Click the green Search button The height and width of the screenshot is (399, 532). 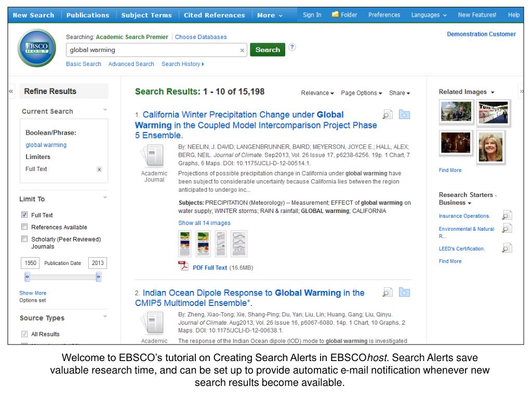tap(268, 50)
